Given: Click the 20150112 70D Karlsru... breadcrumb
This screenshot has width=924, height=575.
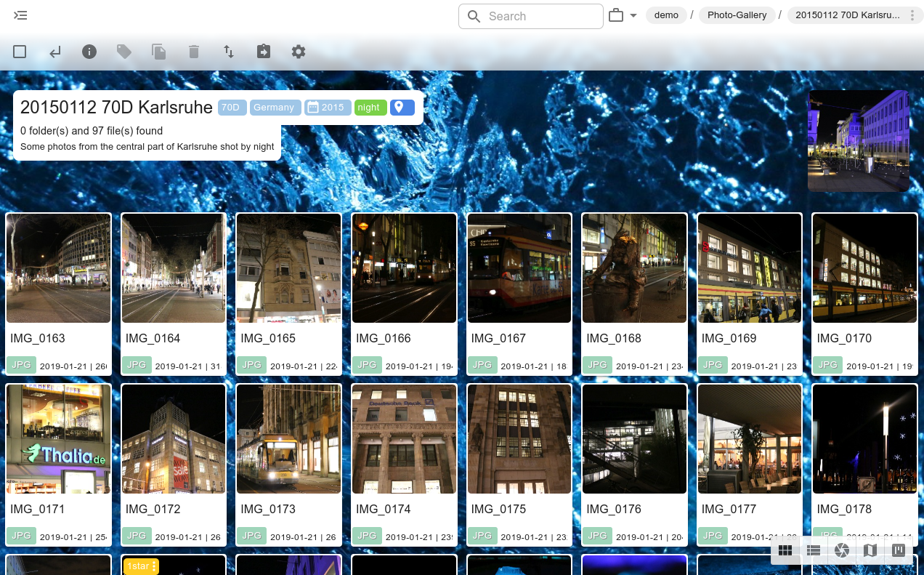Looking at the screenshot, I should (847, 15).
